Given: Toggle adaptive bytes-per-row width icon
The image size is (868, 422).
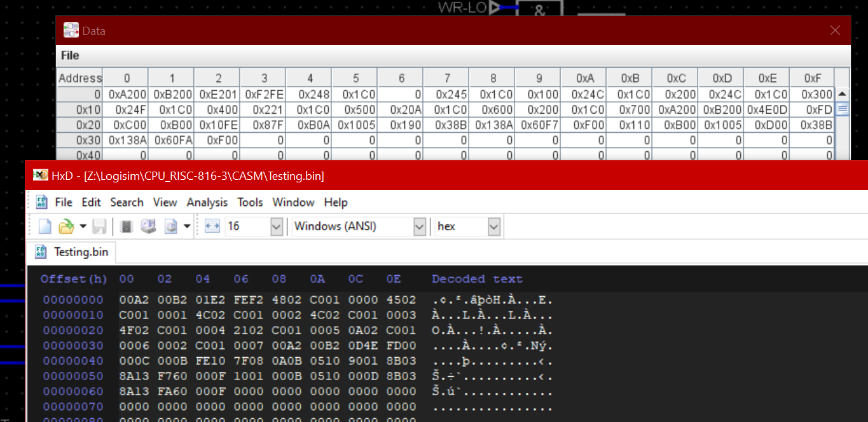Looking at the screenshot, I should [212, 226].
